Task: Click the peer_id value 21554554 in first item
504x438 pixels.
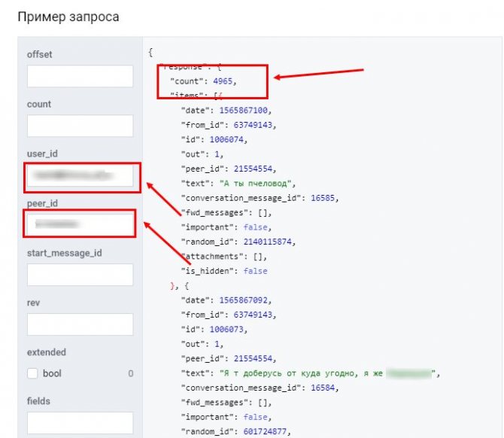Action: (x=253, y=169)
